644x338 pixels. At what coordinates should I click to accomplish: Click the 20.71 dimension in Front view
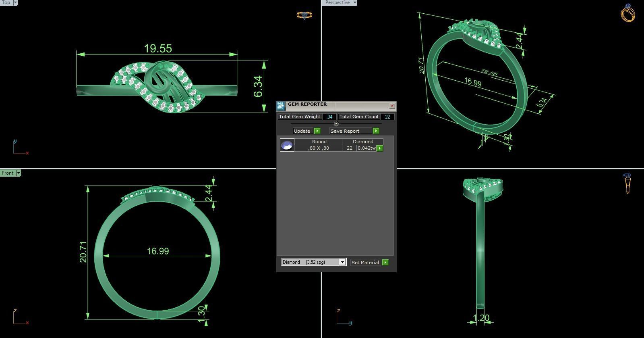click(x=83, y=252)
